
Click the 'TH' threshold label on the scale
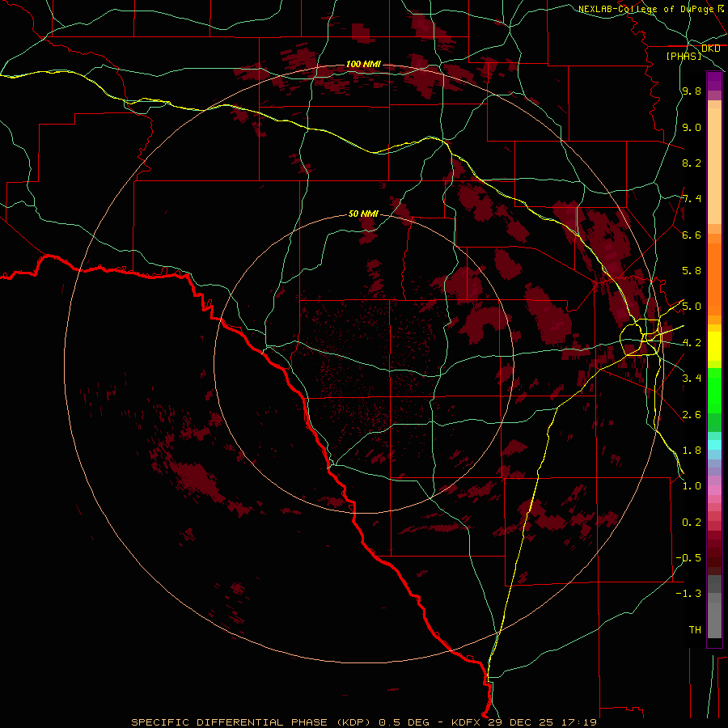[695, 630]
